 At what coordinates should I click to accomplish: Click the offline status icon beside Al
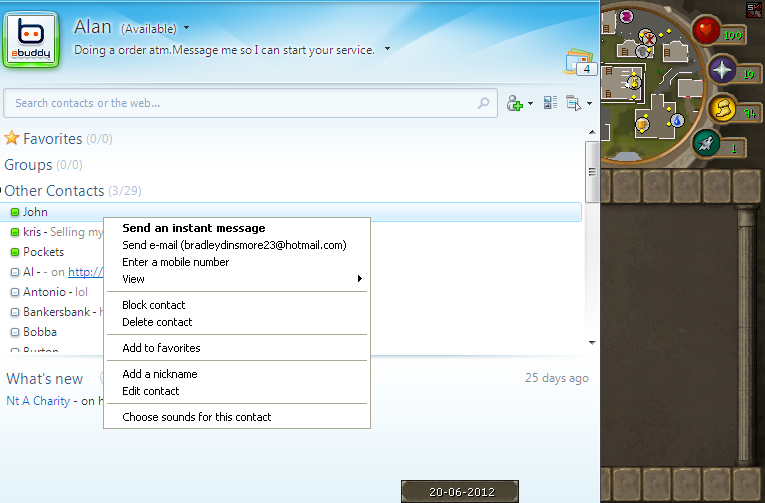tap(15, 272)
